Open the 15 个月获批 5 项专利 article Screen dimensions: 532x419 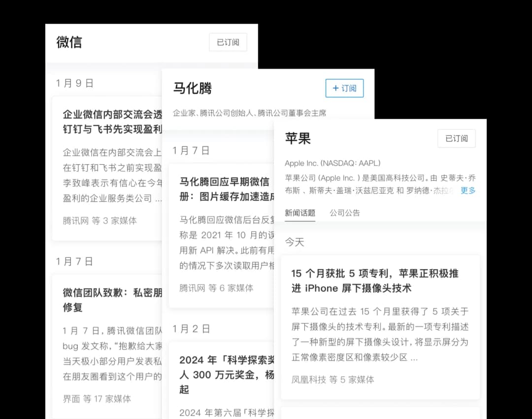click(375, 280)
